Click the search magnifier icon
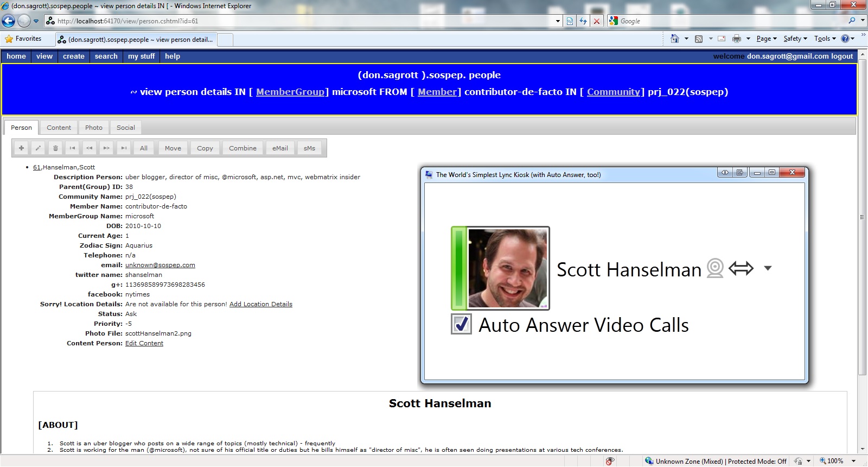The height and width of the screenshot is (467, 868). click(852, 21)
